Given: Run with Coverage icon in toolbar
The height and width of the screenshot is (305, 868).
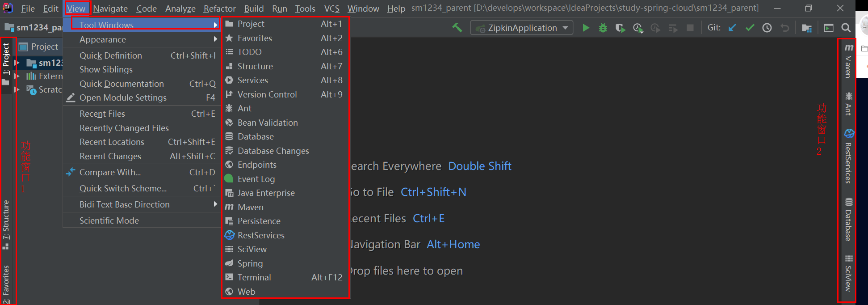Looking at the screenshot, I should coord(621,28).
